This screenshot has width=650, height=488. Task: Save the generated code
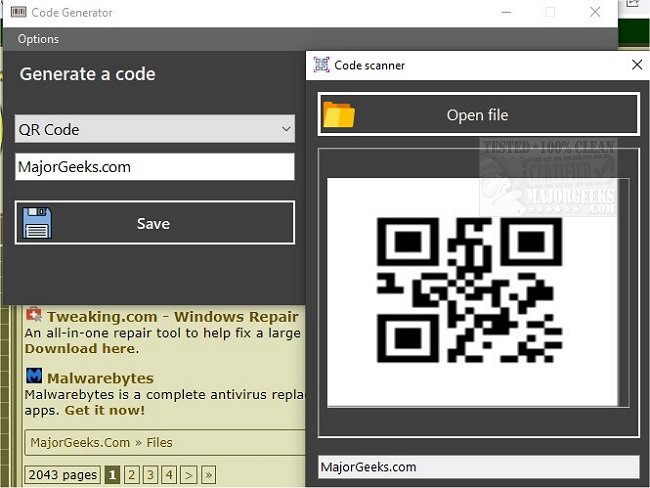pyautogui.click(x=155, y=223)
